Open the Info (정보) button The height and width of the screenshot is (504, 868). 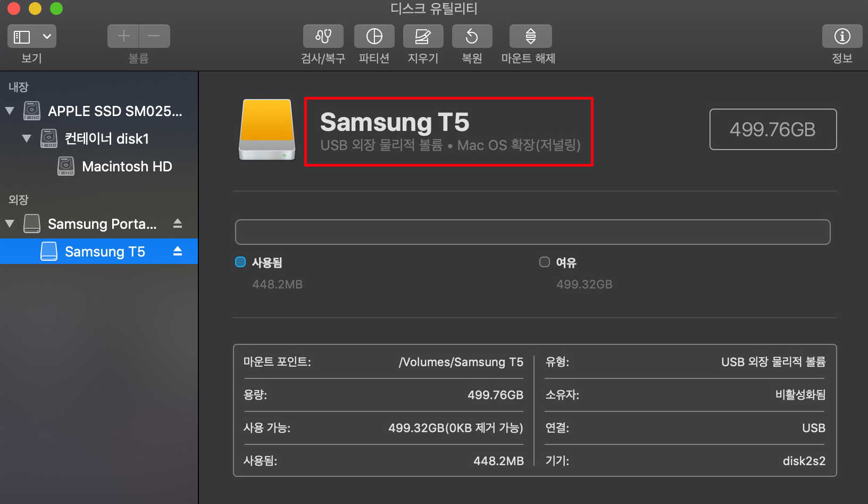[x=842, y=36]
